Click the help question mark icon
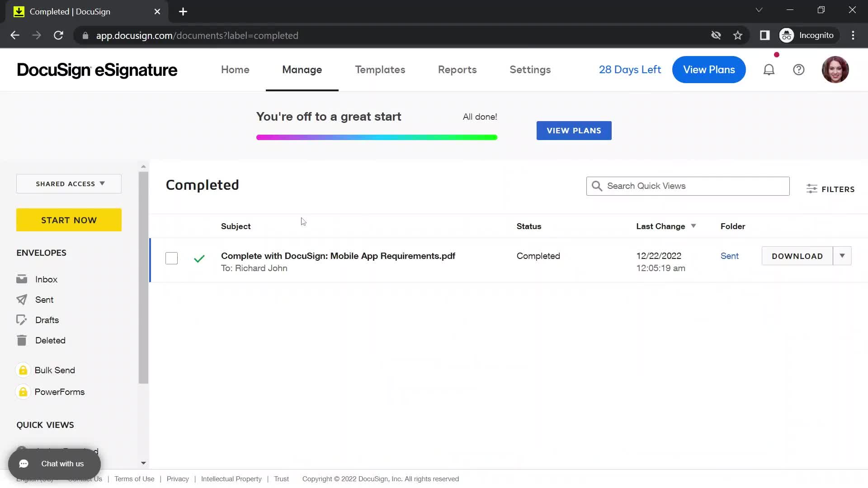 pyautogui.click(x=799, y=70)
